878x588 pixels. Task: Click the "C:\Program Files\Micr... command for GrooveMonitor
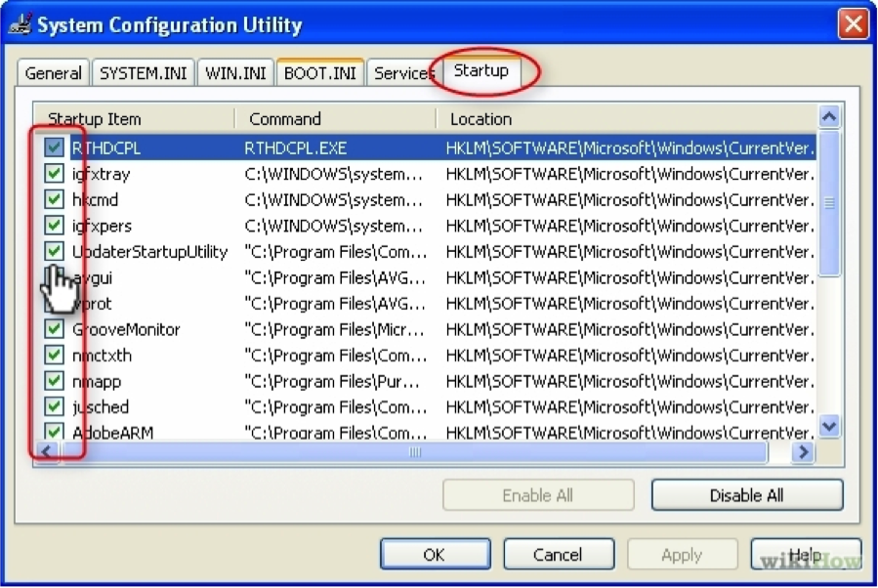coord(334,329)
